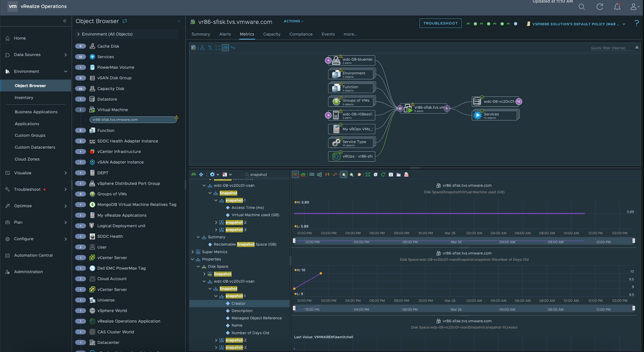Switch to the Compliance tab
The height and width of the screenshot is (352, 644).
(x=301, y=34)
